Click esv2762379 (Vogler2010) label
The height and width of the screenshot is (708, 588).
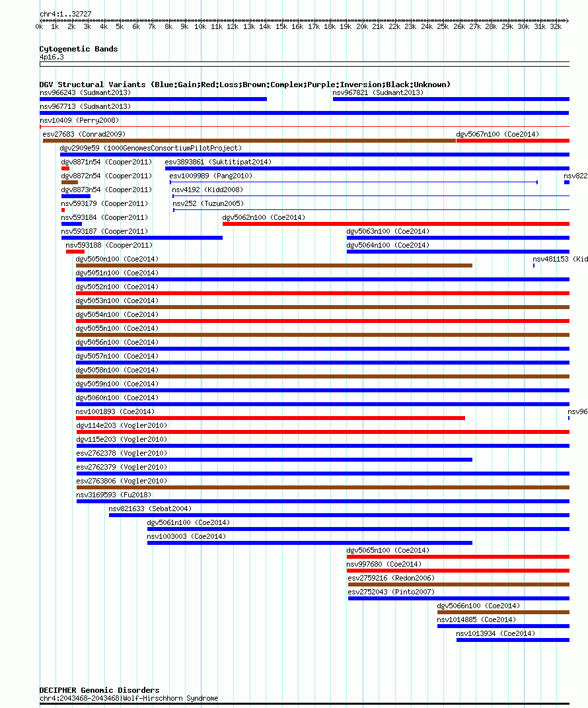point(122,468)
